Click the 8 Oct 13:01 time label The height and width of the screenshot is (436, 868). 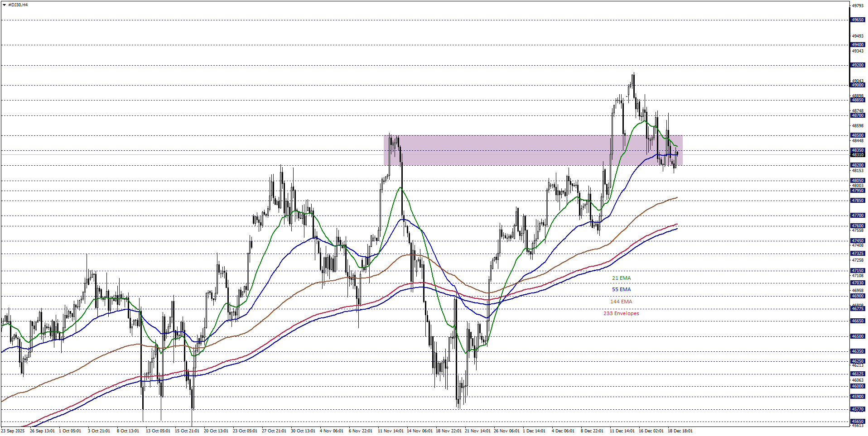[128, 431]
